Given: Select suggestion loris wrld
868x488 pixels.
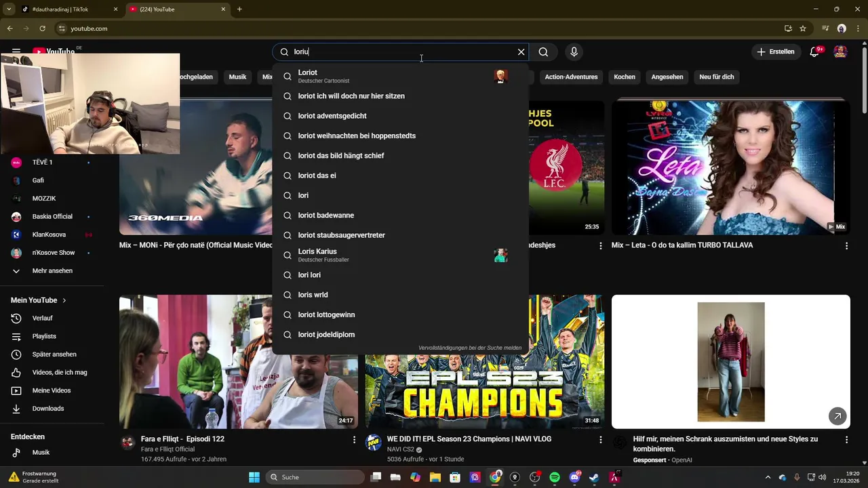Looking at the screenshot, I should tap(400, 295).
